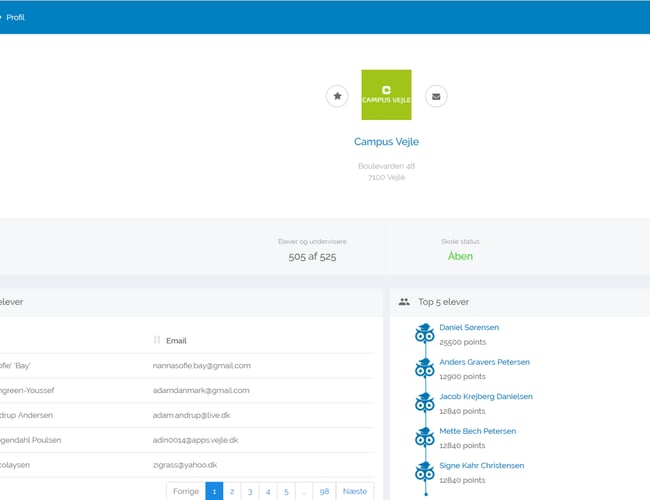Select page 5 in pagination

[285, 491]
